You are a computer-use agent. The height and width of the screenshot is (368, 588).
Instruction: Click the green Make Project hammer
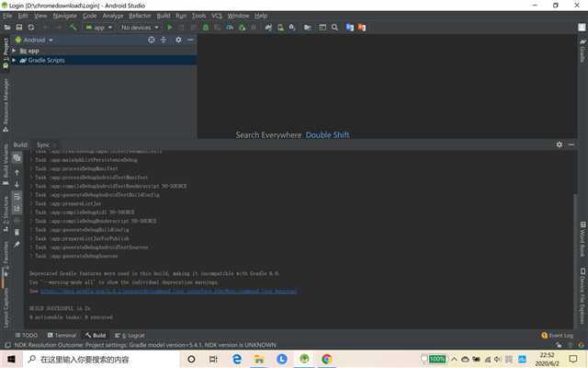tap(73, 27)
